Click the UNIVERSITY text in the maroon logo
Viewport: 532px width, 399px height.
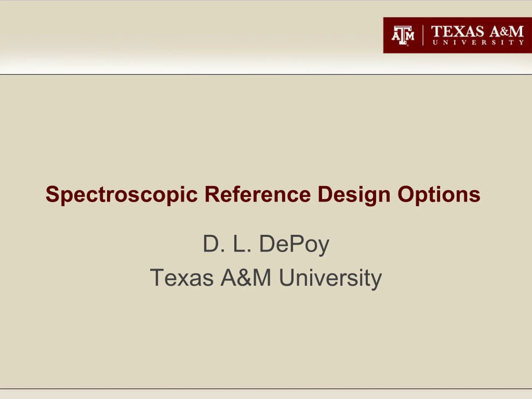pyautogui.click(x=478, y=42)
